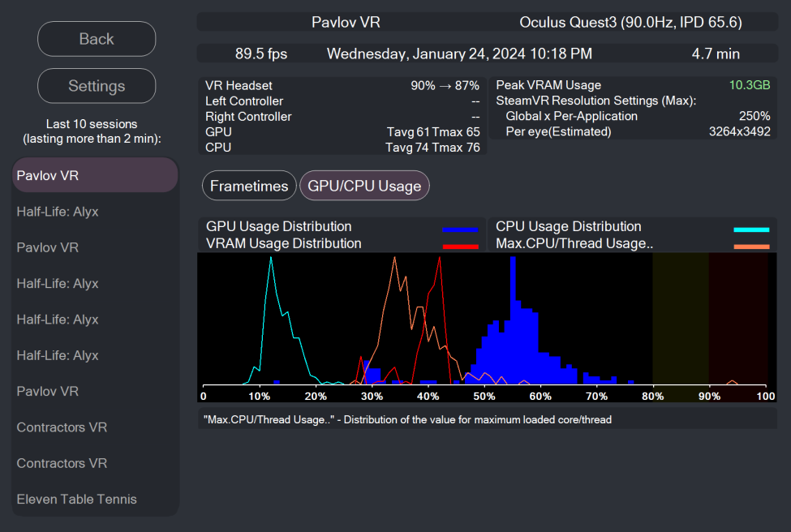Click the GPU Usage Distribution legend label
The height and width of the screenshot is (532, 791).
pyautogui.click(x=279, y=227)
